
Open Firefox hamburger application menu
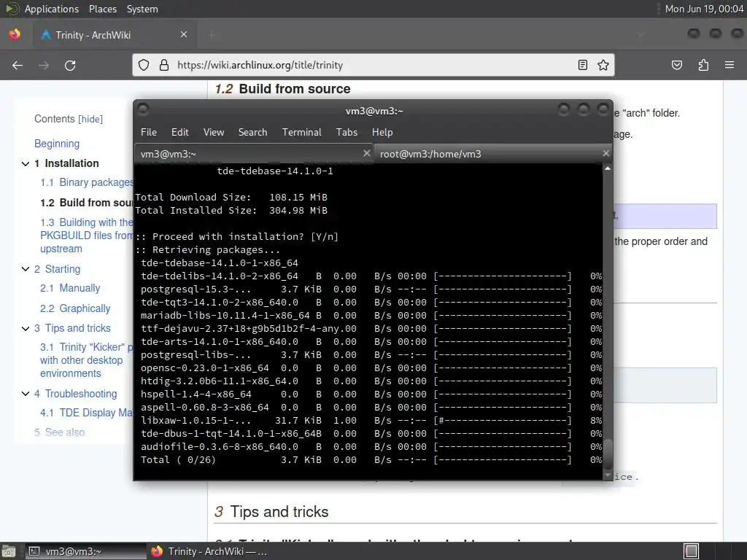729,65
